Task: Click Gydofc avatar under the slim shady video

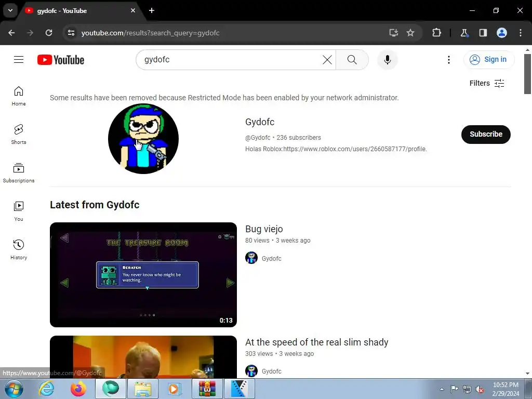Action: pos(251,371)
